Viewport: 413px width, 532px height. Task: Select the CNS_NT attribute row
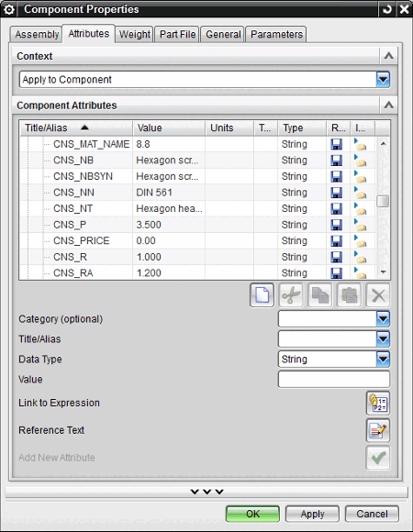click(x=197, y=208)
